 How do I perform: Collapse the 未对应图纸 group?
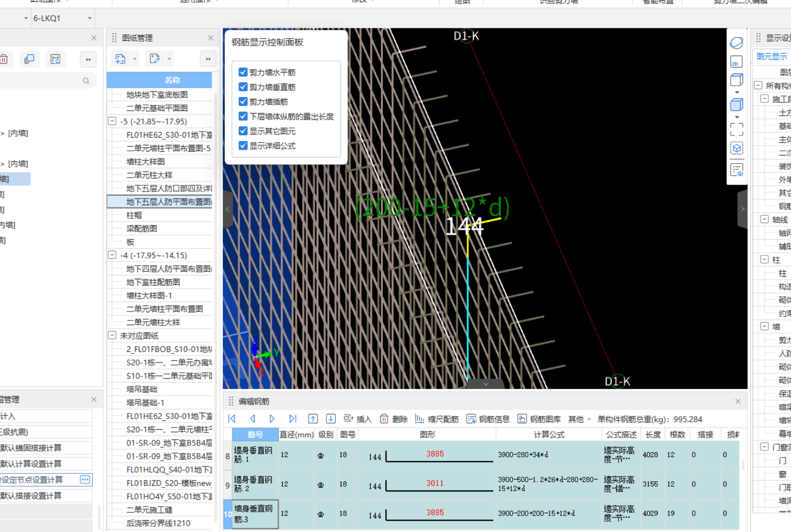tap(112, 335)
